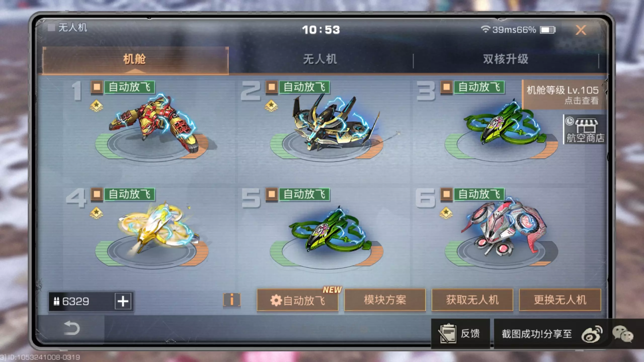Tap the back arrow icon
The height and width of the screenshot is (362, 644).
(x=72, y=328)
